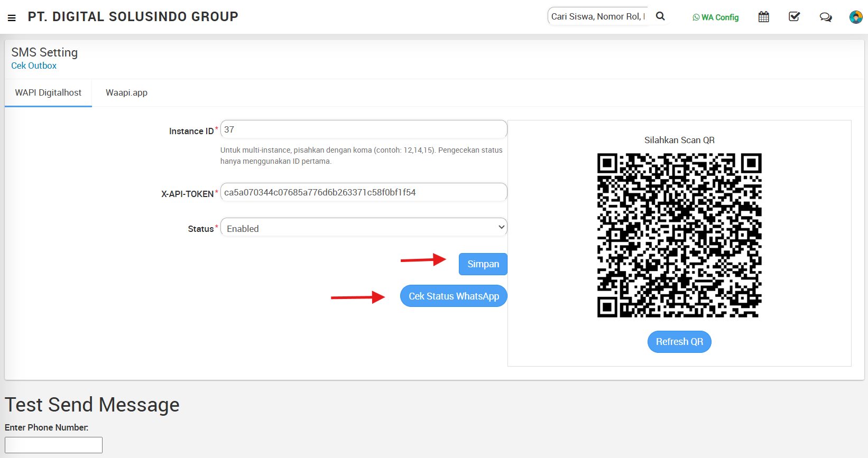Viewport: 868px width, 458px height.
Task: Open the Cek Outbox link
Action: (34, 66)
